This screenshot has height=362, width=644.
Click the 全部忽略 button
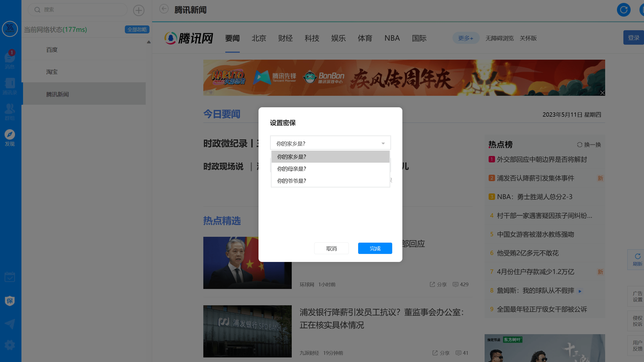[137, 29]
